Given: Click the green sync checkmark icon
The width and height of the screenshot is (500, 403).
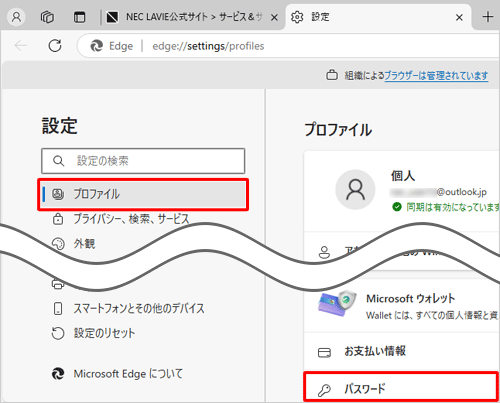Looking at the screenshot, I should [397, 207].
